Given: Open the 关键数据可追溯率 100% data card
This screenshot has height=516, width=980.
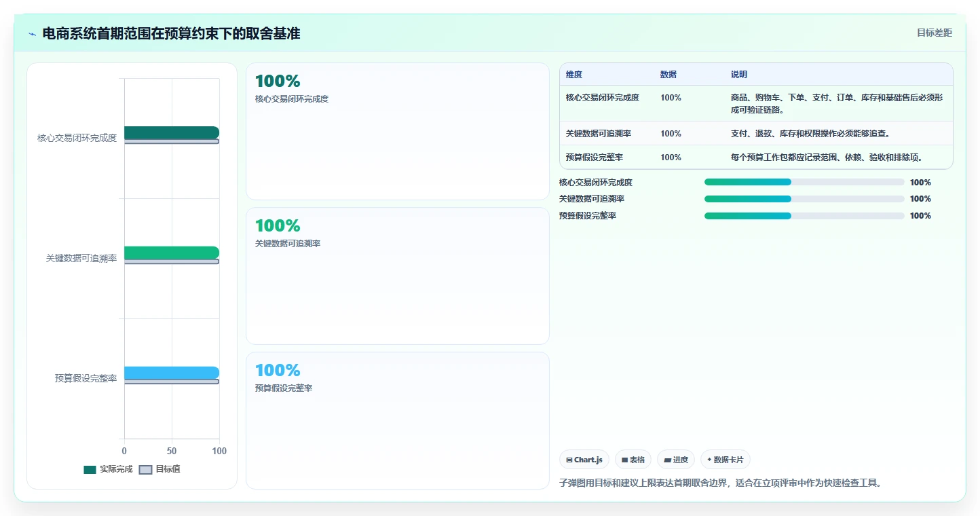Looking at the screenshot, I should click(x=398, y=276).
